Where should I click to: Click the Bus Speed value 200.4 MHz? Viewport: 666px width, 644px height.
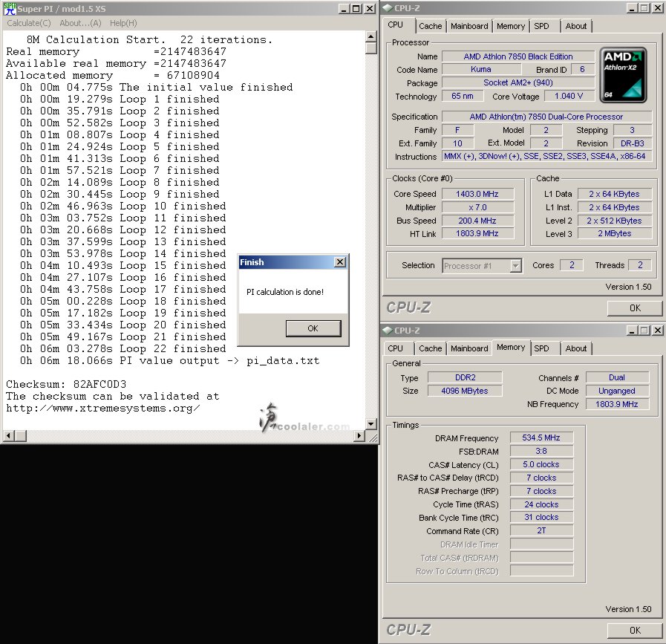coord(477,221)
